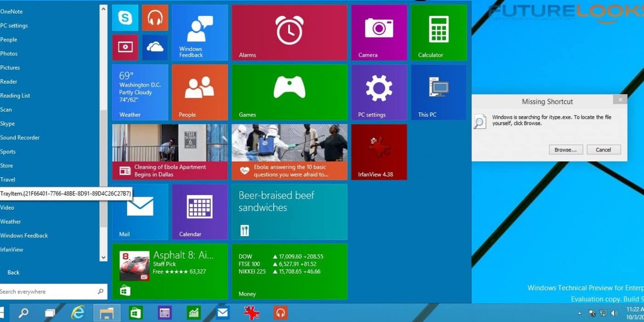Launch the IrfanView 4.38 tile

click(379, 152)
